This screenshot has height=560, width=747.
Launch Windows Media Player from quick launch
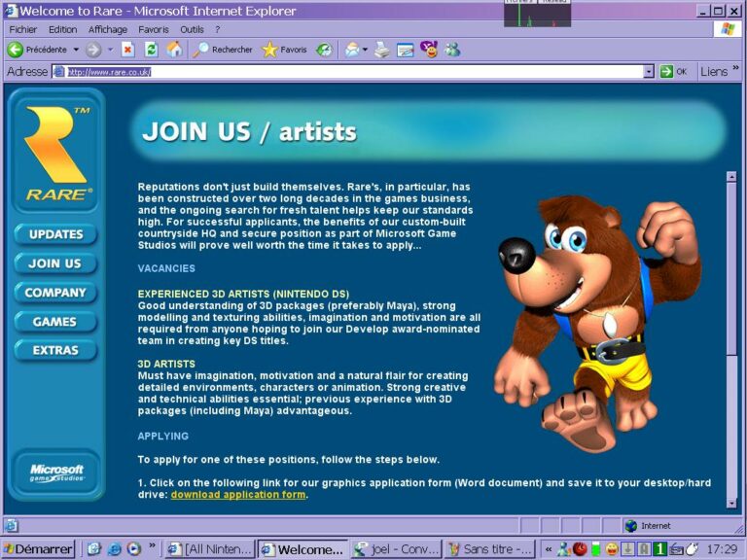tap(134, 549)
